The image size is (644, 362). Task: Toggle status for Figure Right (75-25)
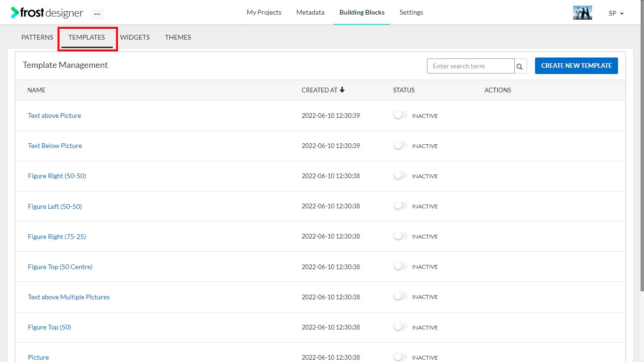click(x=400, y=236)
